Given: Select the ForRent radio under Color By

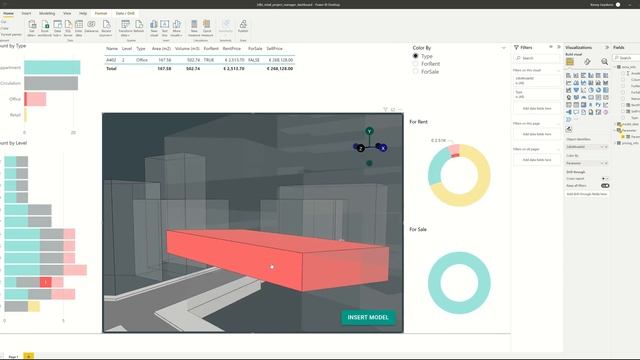Looking at the screenshot, I should (x=416, y=64).
